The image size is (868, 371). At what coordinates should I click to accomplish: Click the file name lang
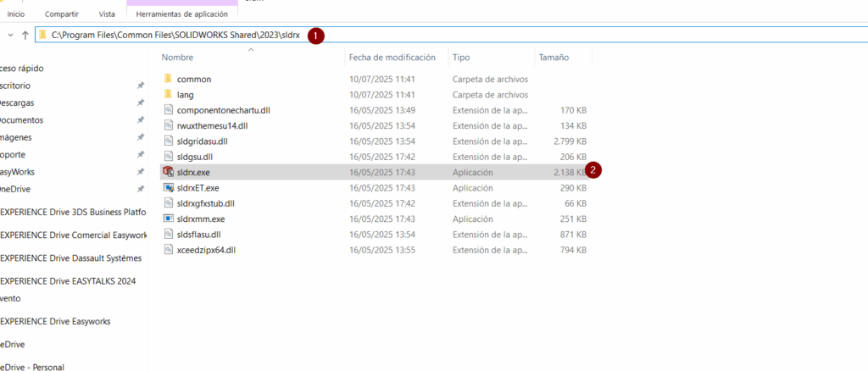tap(186, 95)
